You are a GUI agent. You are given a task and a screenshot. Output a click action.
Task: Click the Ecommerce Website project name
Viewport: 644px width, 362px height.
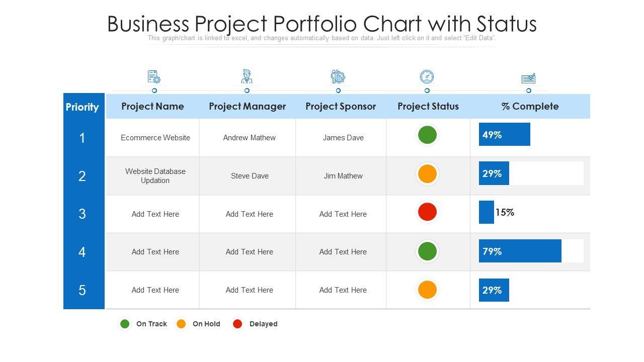point(155,138)
